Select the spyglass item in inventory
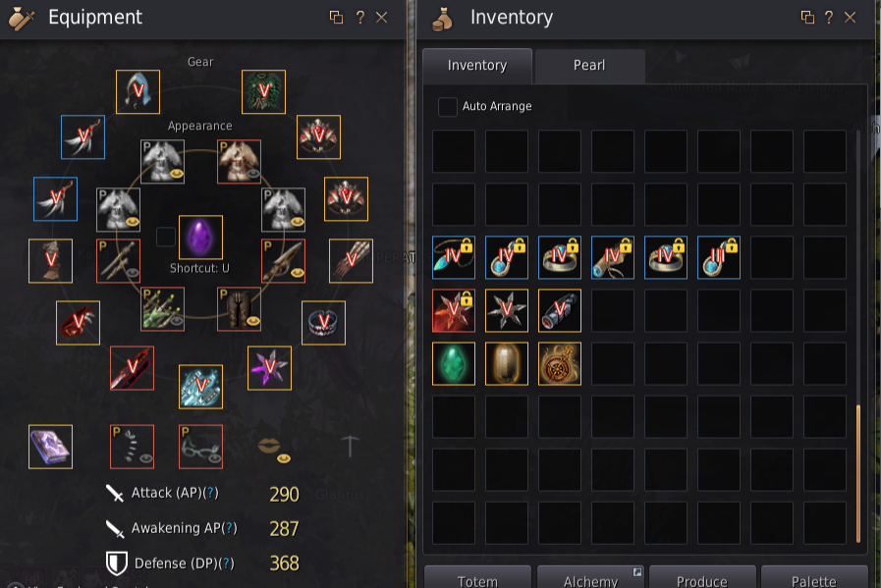 point(560,310)
